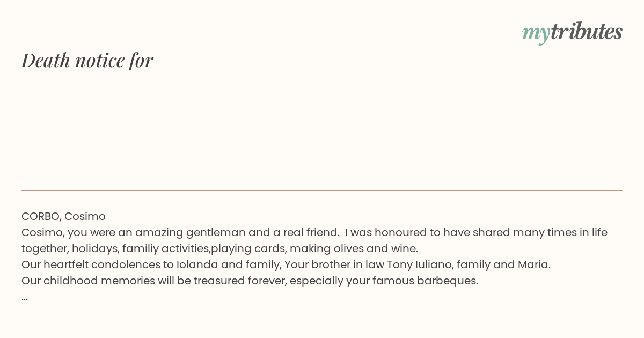Click the line starting "together, holidays"

click(x=219, y=248)
